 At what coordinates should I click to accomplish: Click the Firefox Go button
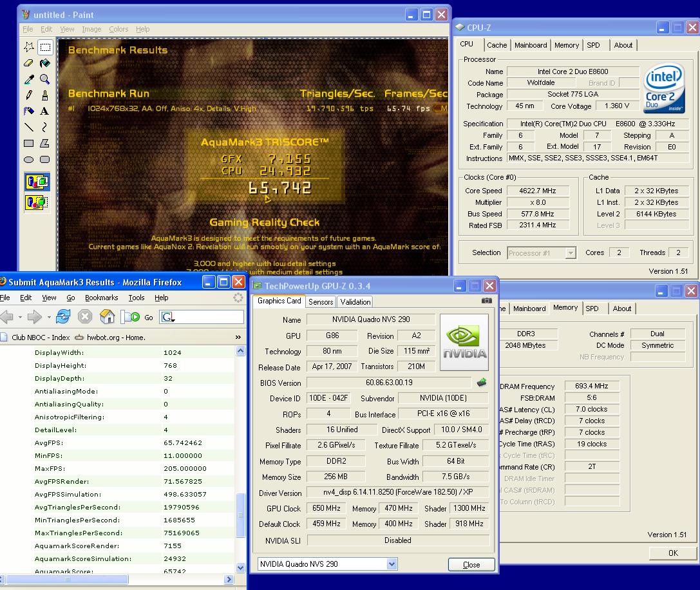(138, 317)
